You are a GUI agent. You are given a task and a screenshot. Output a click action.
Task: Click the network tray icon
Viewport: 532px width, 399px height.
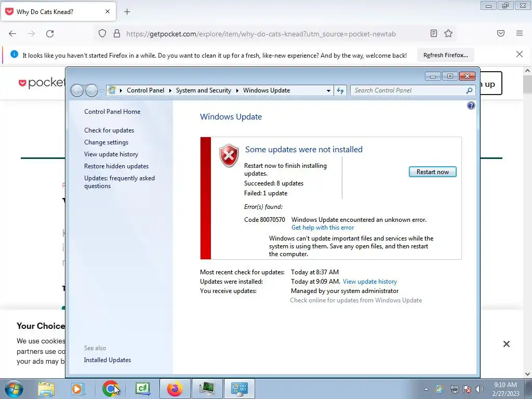(454, 389)
